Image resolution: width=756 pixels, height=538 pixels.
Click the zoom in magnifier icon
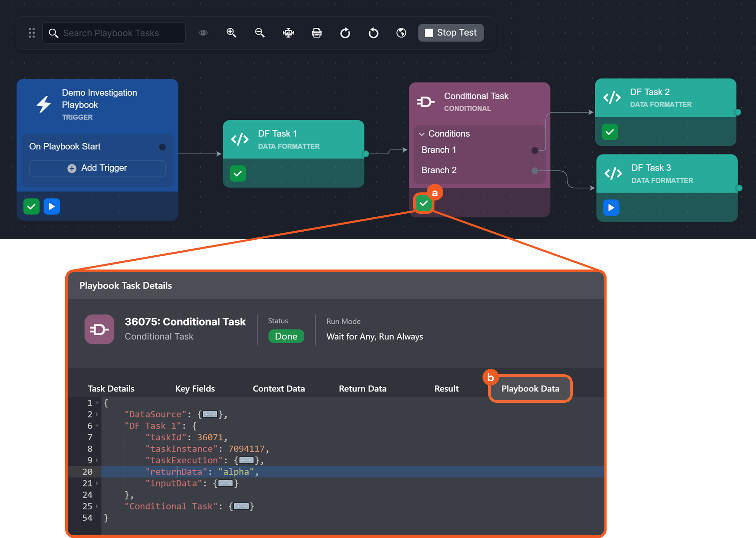point(231,33)
